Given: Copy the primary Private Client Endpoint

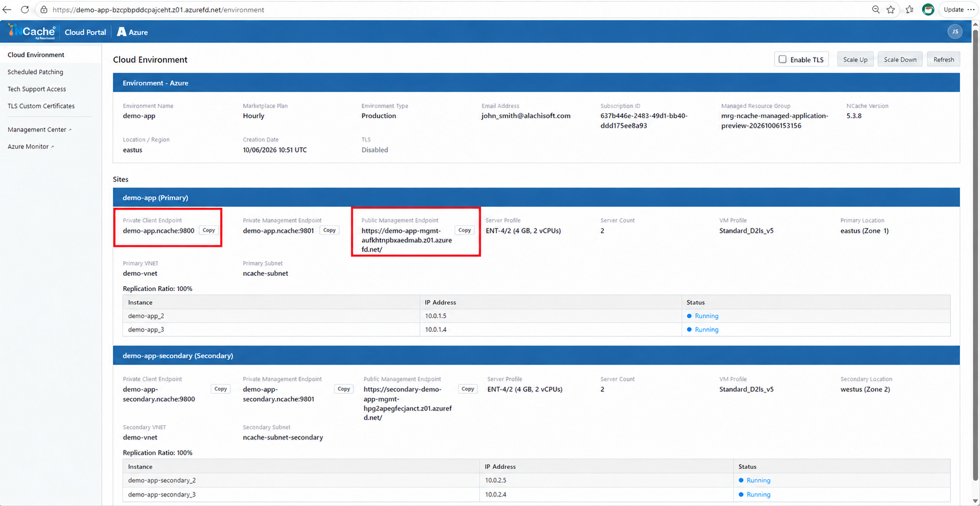Looking at the screenshot, I should pyautogui.click(x=209, y=230).
